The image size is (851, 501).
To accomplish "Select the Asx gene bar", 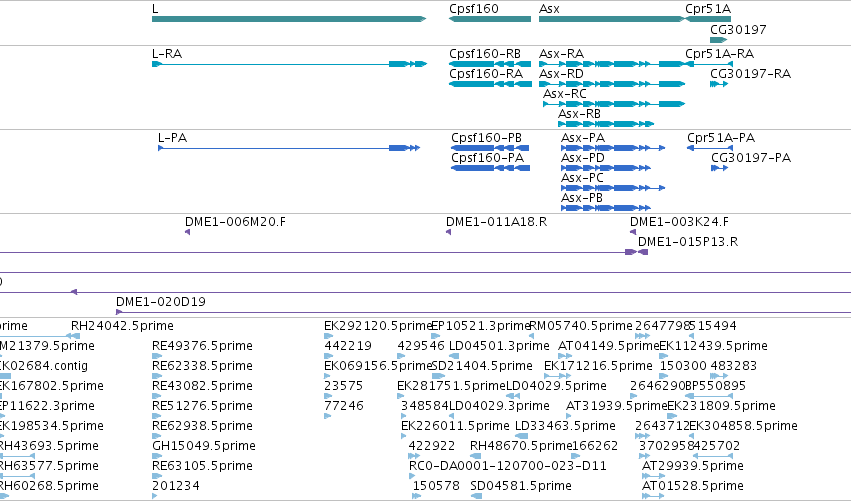I will tap(612, 19).
